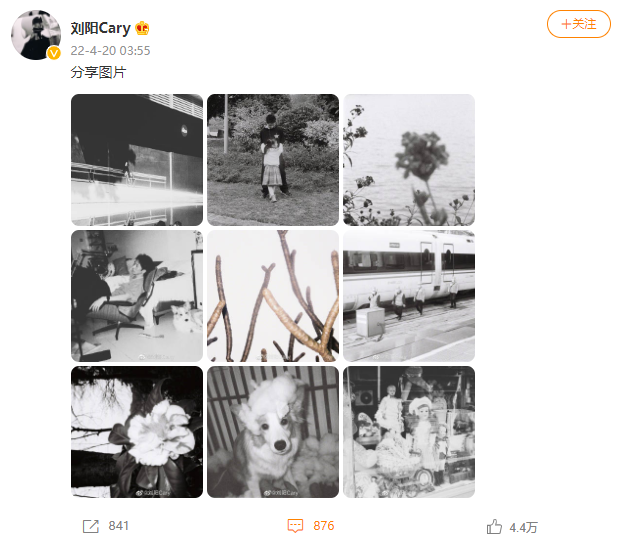Image resolution: width=619 pixels, height=543 pixels.
Task: Open the two people hugging photo
Action: click(x=273, y=160)
